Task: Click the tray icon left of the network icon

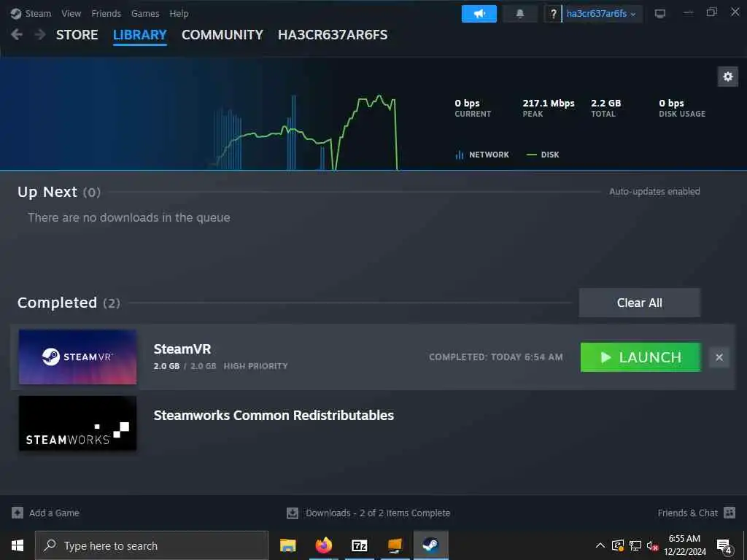Action: tap(618, 545)
